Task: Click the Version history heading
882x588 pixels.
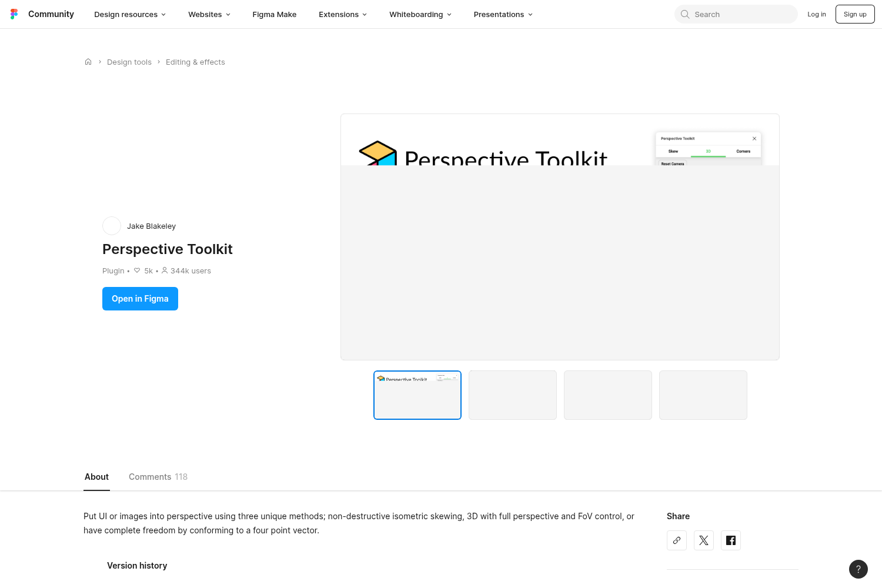Action: point(137,566)
